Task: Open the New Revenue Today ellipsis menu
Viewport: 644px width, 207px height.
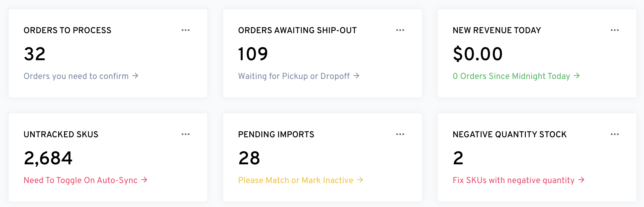Action: (x=615, y=30)
